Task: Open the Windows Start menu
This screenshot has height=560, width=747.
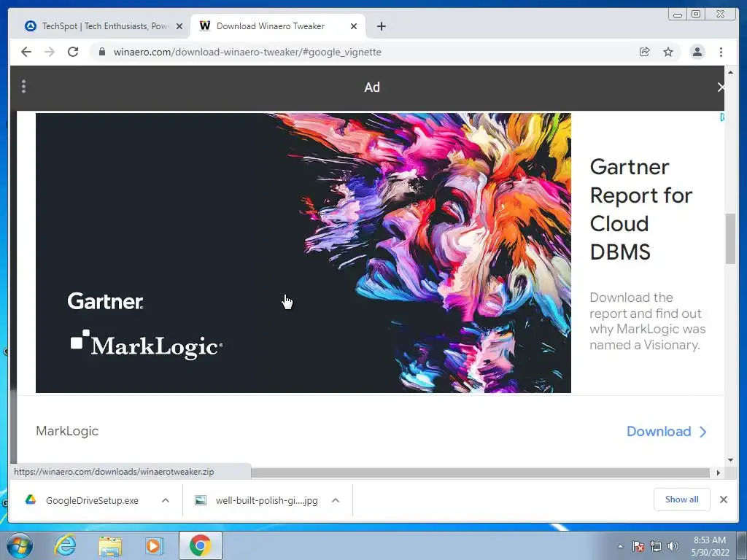Action: click(20, 545)
